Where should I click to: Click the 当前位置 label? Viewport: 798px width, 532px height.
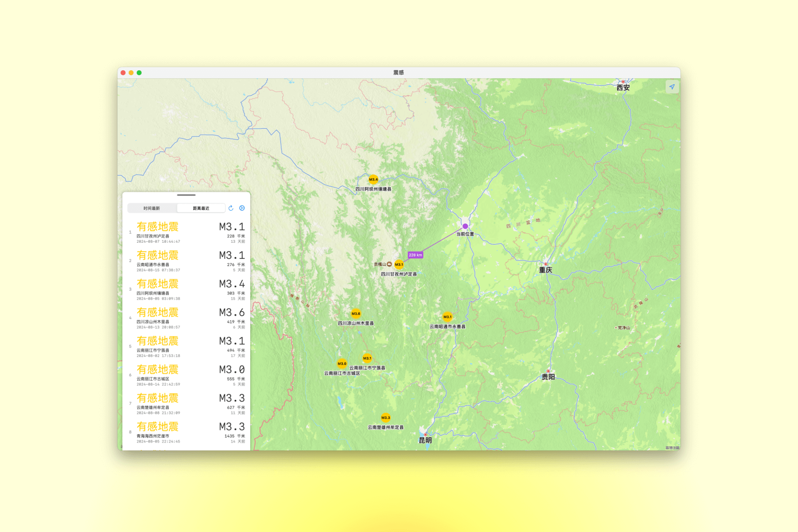click(x=465, y=234)
